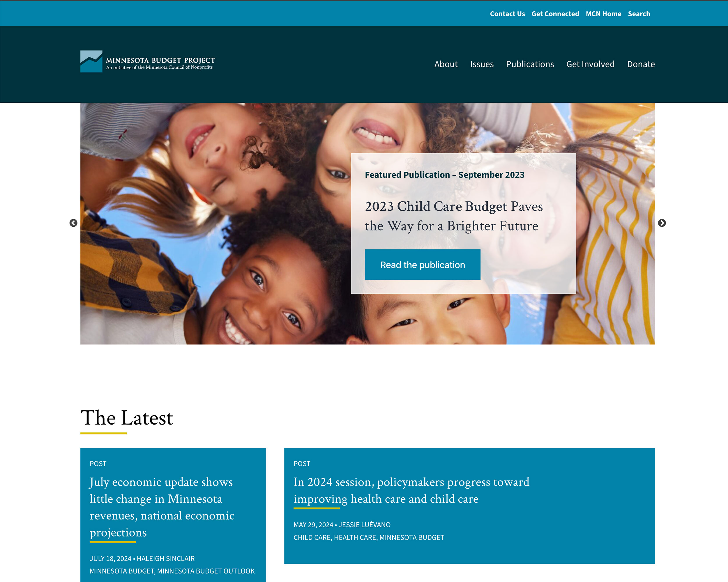Expand the Publications menu section
This screenshot has height=582, width=728.
[529, 64]
